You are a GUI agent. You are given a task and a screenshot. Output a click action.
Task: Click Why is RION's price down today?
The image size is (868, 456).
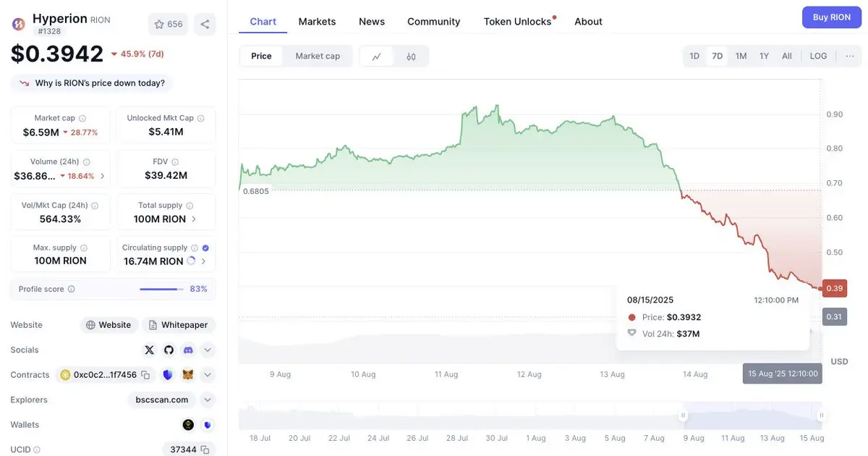[x=92, y=83]
